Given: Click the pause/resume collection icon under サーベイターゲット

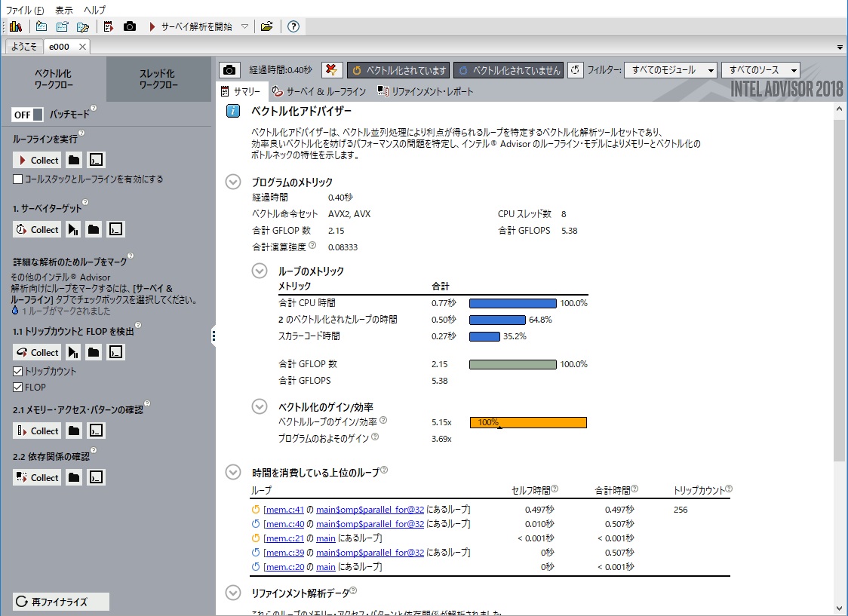Looking at the screenshot, I should pos(73,229).
